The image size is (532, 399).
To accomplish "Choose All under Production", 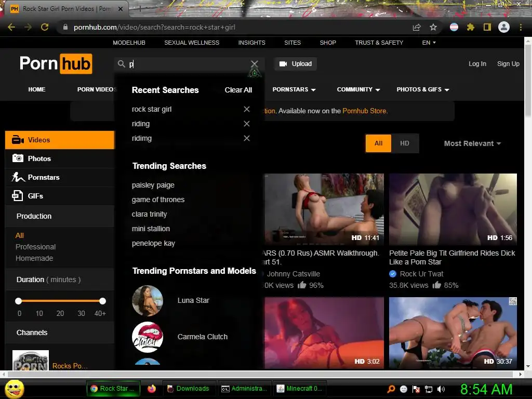I will click(x=20, y=235).
